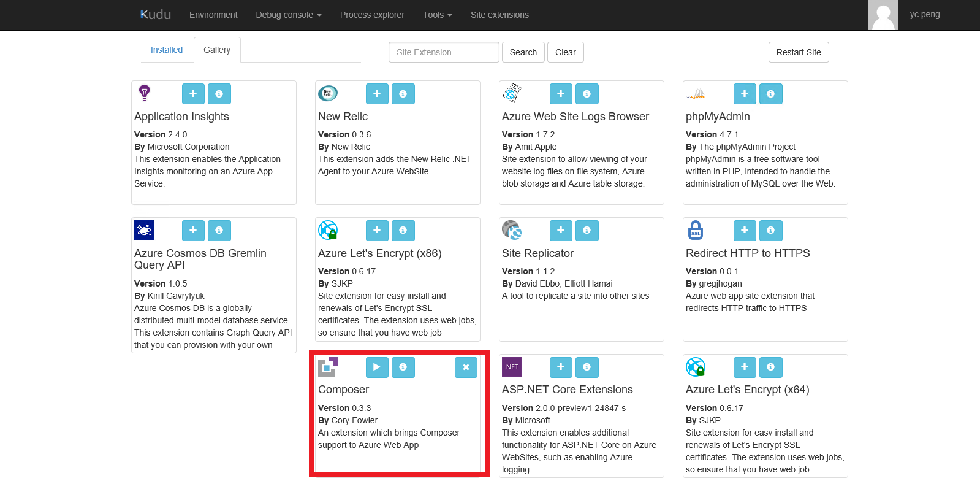The width and height of the screenshot is (980, 481).
Task: Click the Restart Site button
Action: [x=799, y=52]
